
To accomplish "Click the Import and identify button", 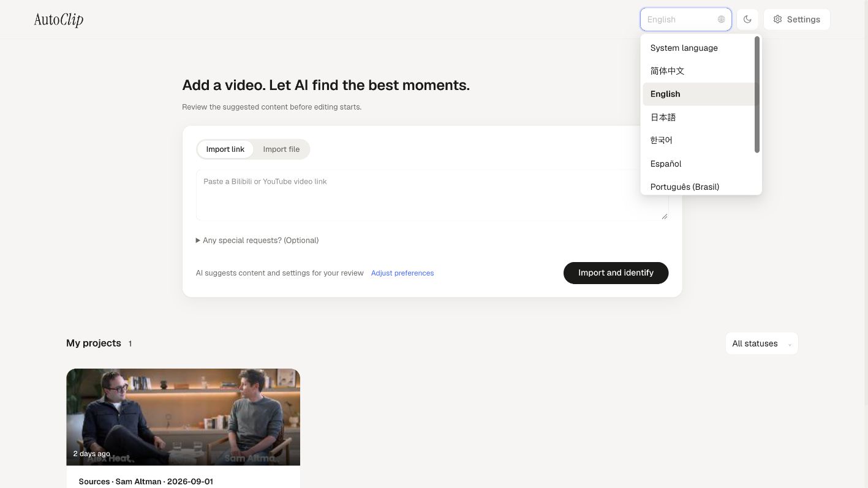I will [x=616, y=273].
